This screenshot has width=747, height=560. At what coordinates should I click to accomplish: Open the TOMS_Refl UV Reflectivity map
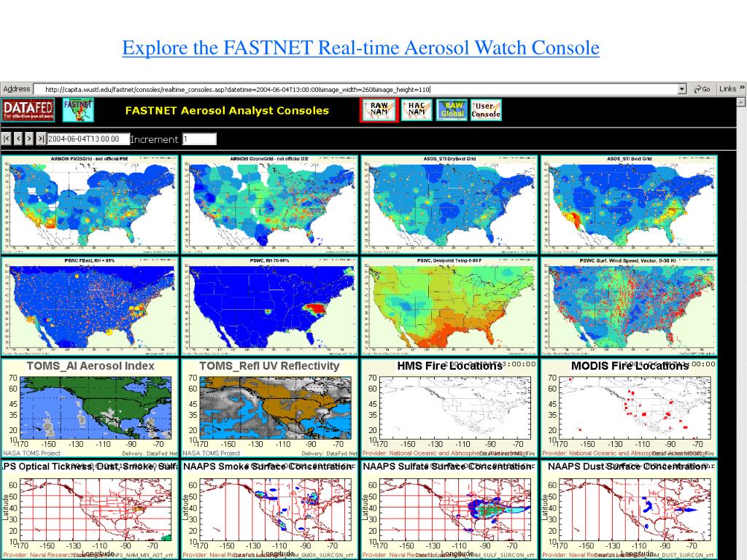point(269,408)
